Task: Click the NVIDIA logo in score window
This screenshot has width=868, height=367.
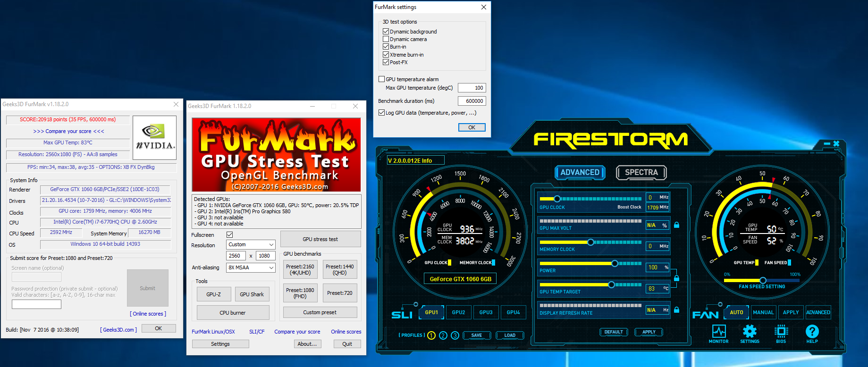Action: [x=155, y=137]
